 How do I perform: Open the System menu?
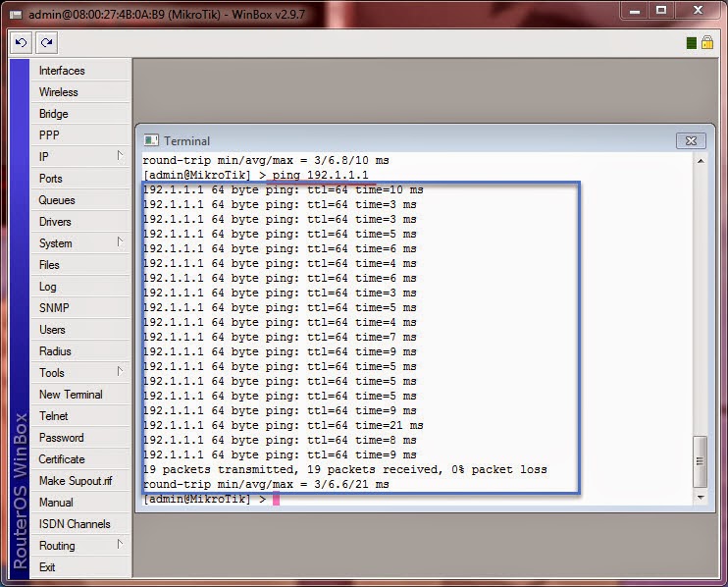80,243
